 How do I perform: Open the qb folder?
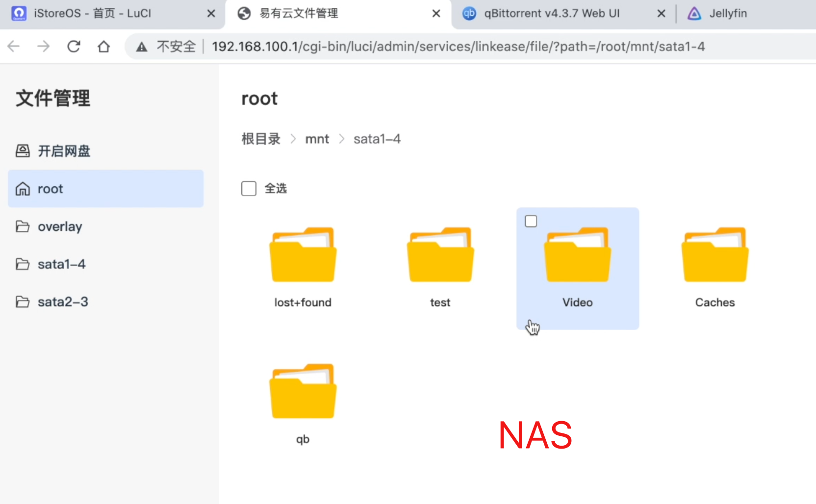point(303,391)
